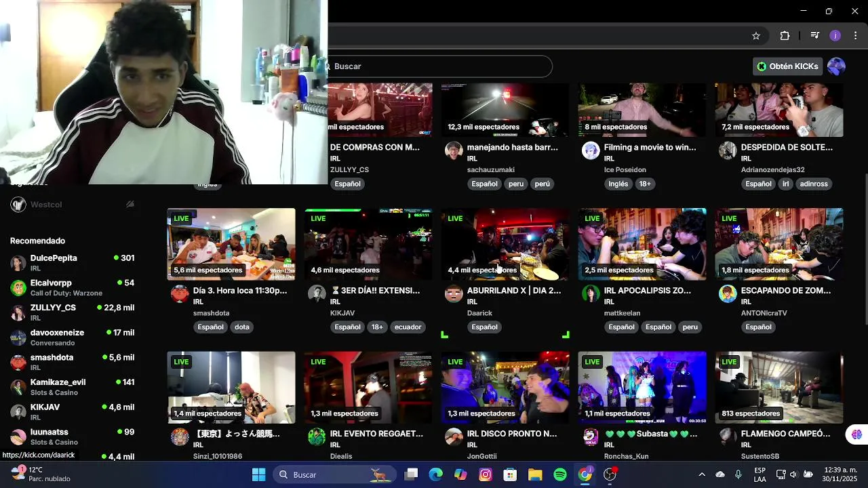Viewport: 868px width, 488px height.
Task: Open Spotify from the taskbar
Action: point(560,474)
